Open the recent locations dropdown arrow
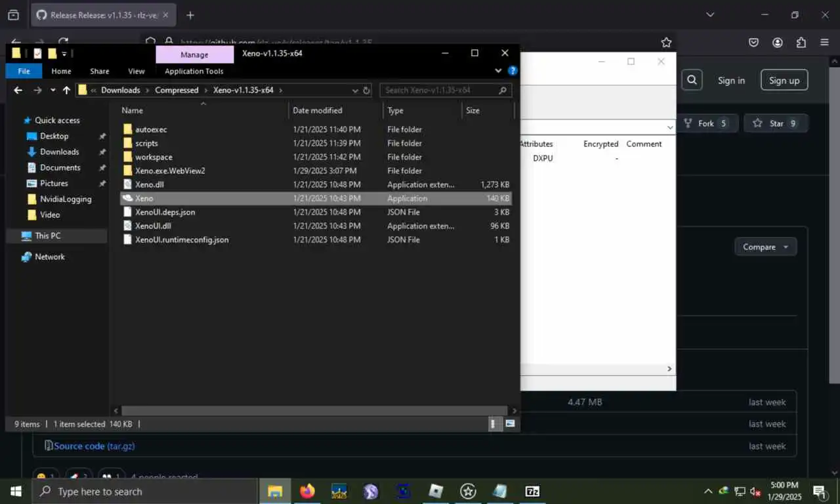This screenshot has height=504, width=840. click(x=52, y=90)
